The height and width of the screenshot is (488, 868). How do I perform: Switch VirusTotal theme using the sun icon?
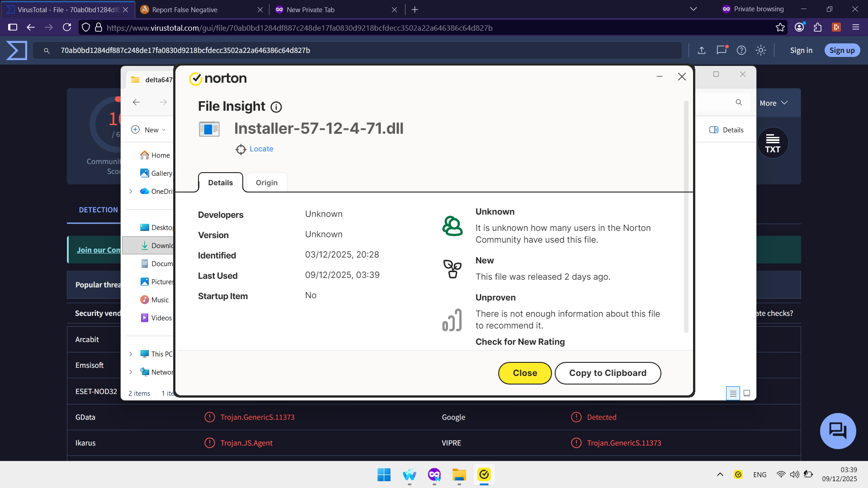click(x=761, y=50)
